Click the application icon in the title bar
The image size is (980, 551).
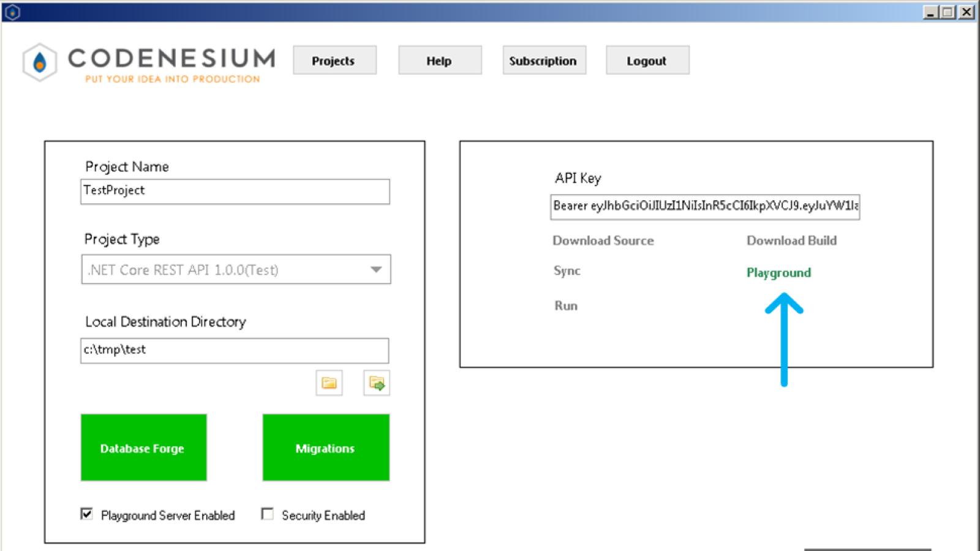click(11, 11)
